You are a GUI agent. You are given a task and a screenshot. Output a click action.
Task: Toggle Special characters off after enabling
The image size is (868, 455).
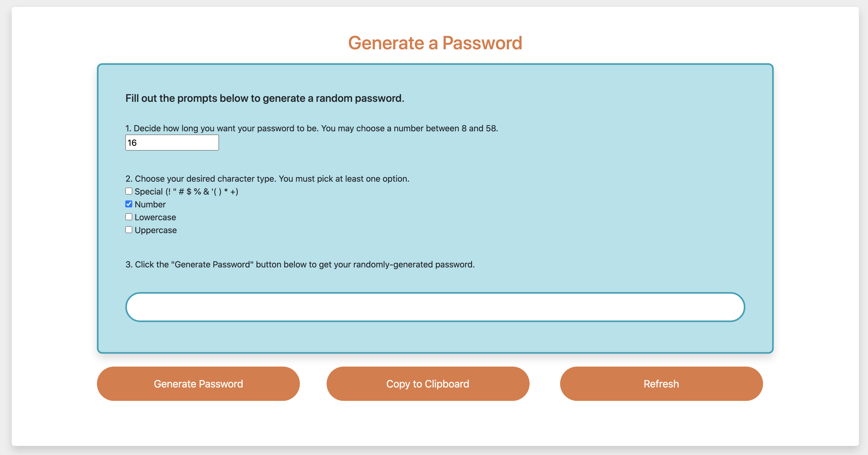pos(129,191)
